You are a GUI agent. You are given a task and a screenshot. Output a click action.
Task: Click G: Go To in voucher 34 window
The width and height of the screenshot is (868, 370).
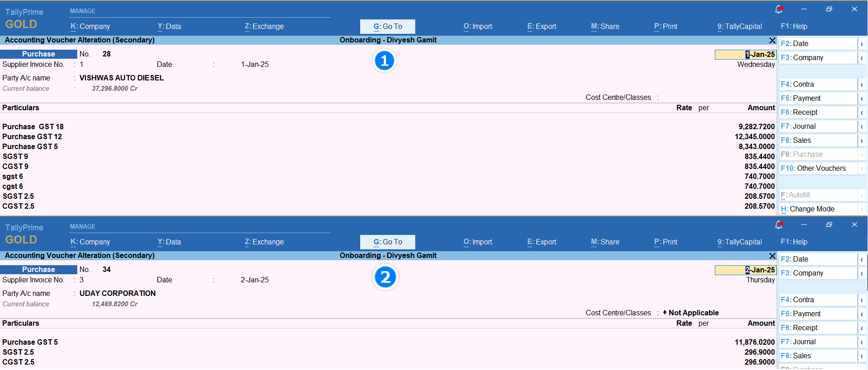click(388, 242)
